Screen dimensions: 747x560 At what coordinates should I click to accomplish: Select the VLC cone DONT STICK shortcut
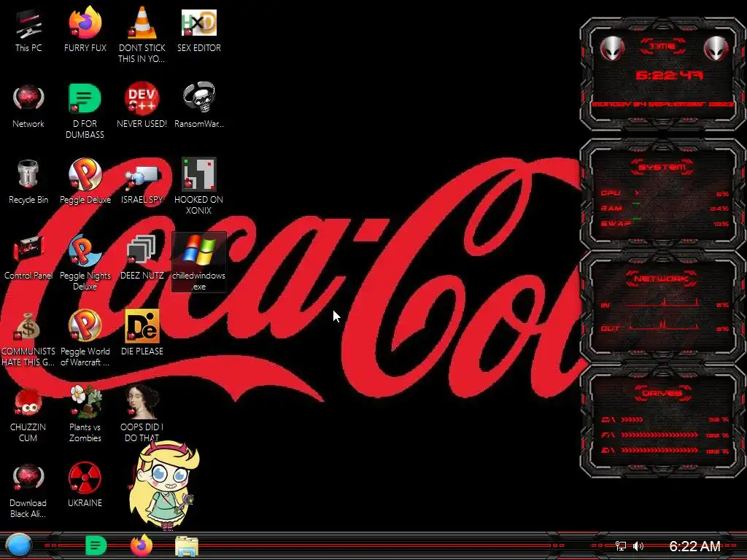(x=142, y=35)
